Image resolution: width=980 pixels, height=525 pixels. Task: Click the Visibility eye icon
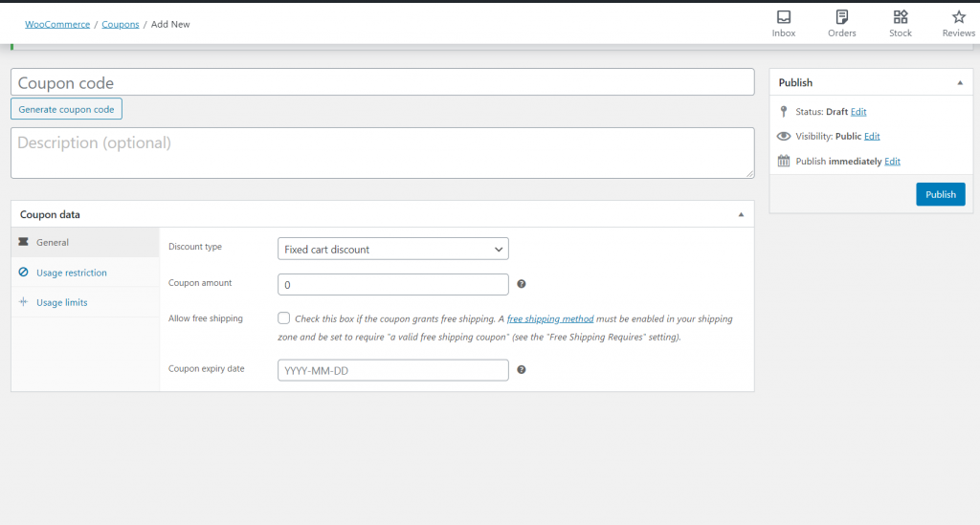click(784, 136)
